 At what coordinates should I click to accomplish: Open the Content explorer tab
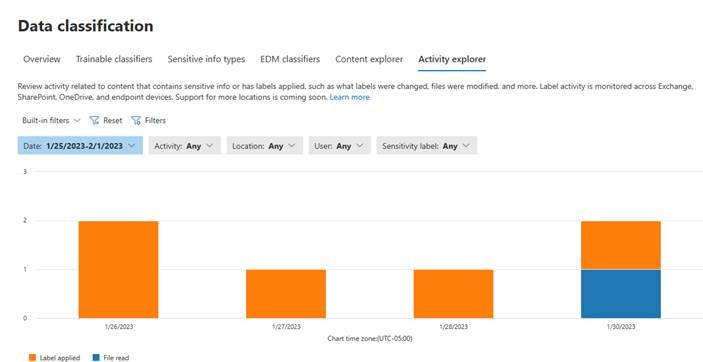pyautogui.click(x=369, y=59)
